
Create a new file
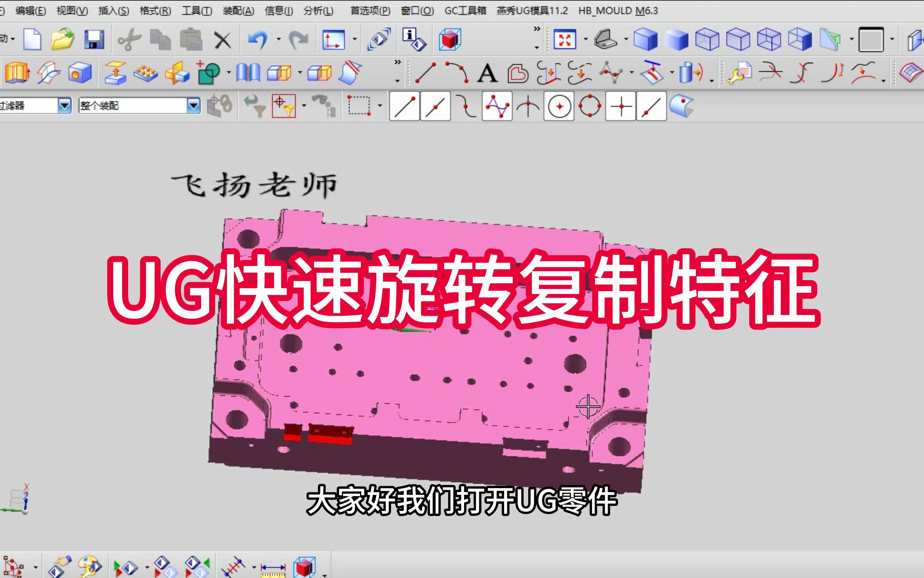pyautogui.click(x=32, y=39)
